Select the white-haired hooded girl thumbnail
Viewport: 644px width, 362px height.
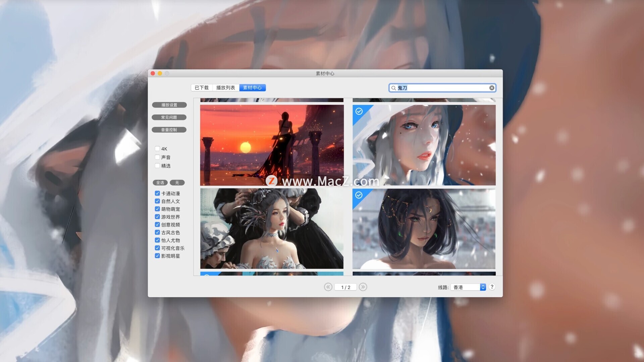(x=424, y=145)
